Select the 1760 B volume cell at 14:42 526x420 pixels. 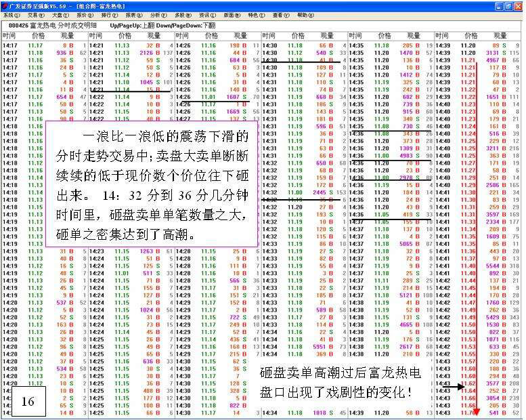496,303
